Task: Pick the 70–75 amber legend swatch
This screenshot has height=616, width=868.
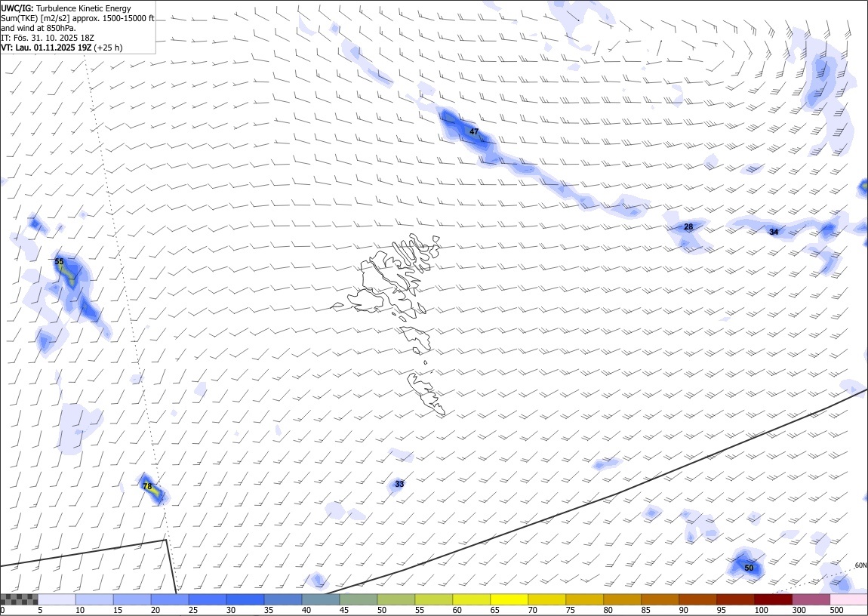Action: click(547, 599)
